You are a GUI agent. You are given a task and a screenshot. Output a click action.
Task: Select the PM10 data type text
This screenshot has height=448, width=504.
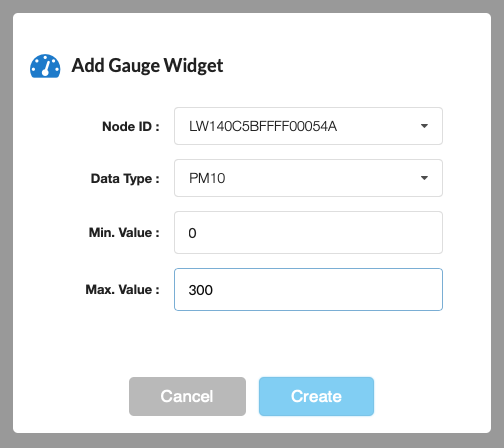click(x=207, y=178)
